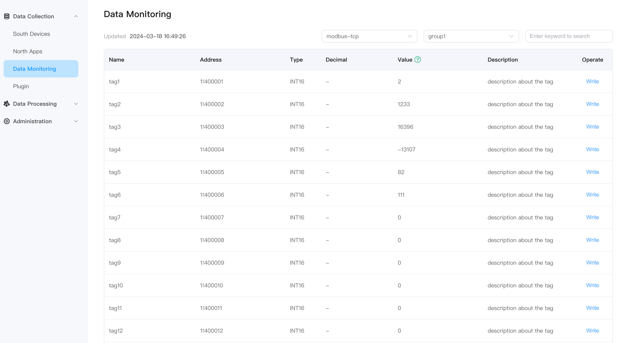Click Write for tag12
The width and height of the screenshot is (644, 343).
click(x=592, y=330)
